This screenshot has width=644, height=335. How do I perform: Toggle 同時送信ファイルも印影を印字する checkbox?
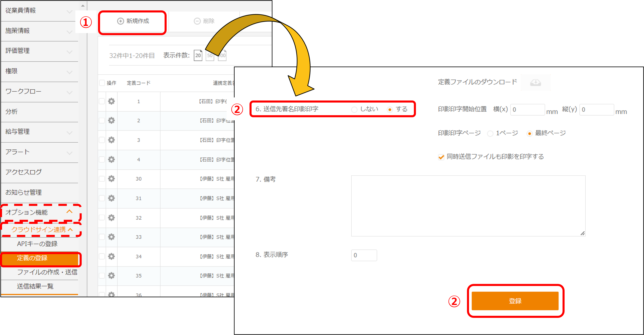click(441, 157)
